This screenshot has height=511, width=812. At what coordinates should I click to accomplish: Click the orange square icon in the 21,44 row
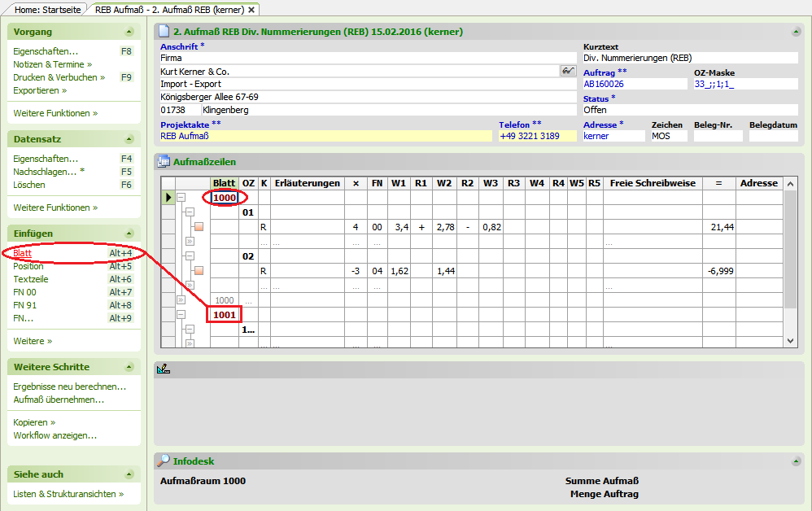[198, 227]
